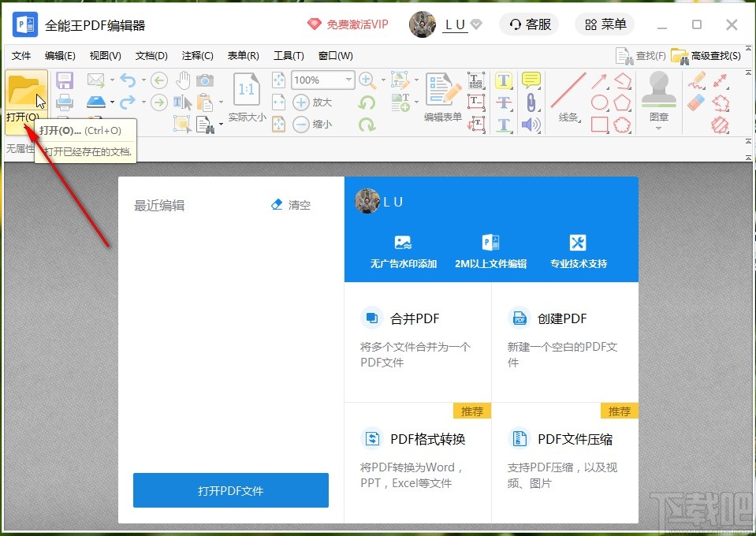This screenshot has width=756, height=536.
Task: Click the Zoom Out 缩小 button
Action: pyautogui.click(x=312, y=125)
